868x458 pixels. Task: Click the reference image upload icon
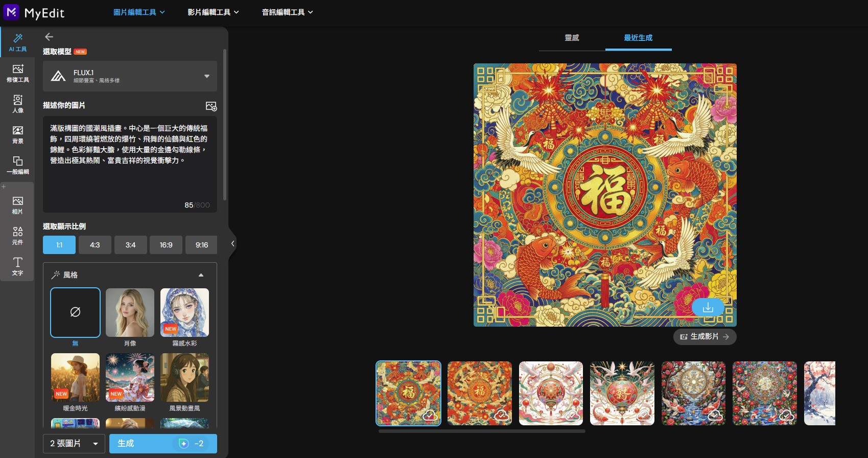(211, 106)
